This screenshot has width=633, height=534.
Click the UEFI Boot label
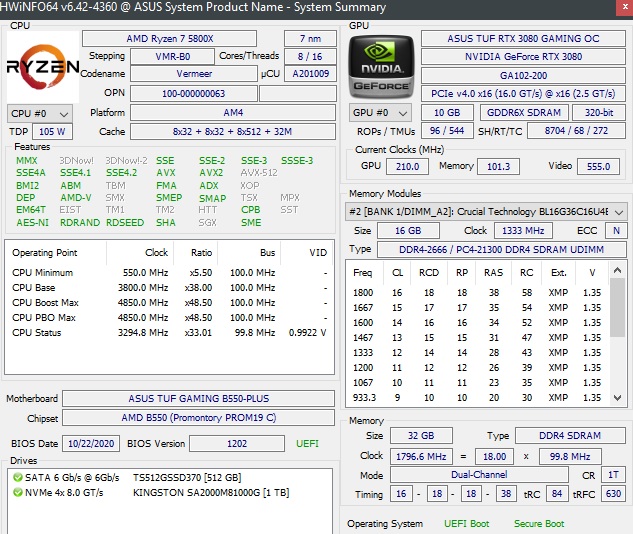466,524
